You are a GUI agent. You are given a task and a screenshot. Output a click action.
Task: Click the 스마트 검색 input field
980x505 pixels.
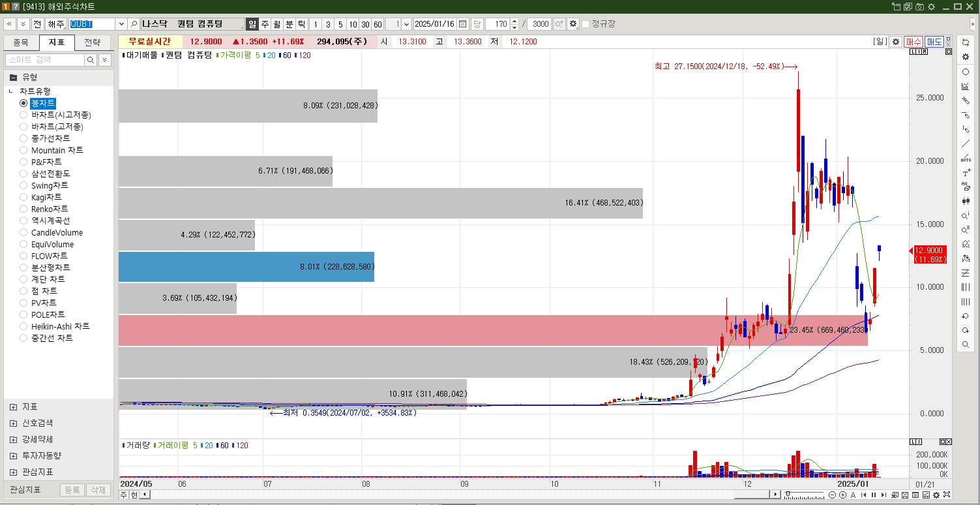45,60
